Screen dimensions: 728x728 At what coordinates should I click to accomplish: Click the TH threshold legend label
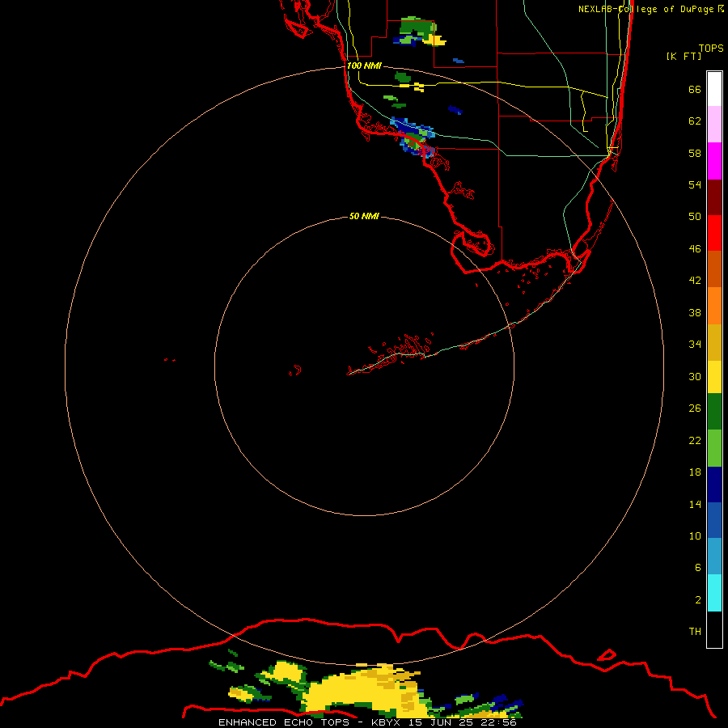pyautogui.click(x=695, y=632)
